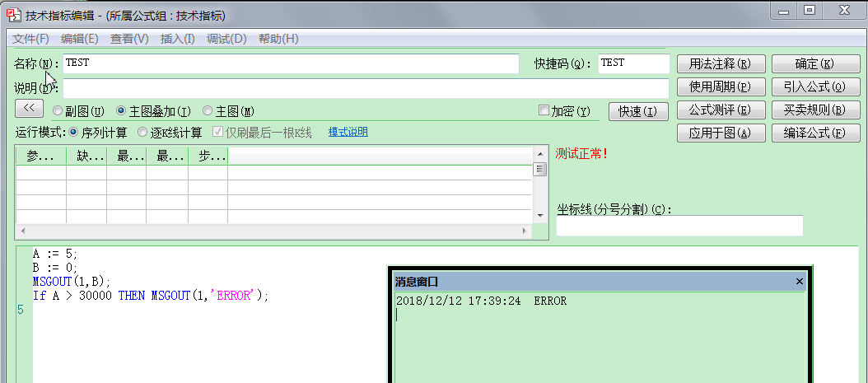The height and width of the screenshot is (383, 868).
Task: Click the 使用周期(P) button
Action: pyautogui.click(x=721, y=86)
